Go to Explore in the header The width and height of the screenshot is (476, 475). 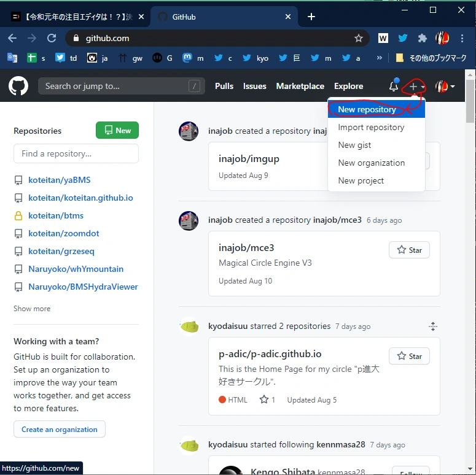(348, 86)
